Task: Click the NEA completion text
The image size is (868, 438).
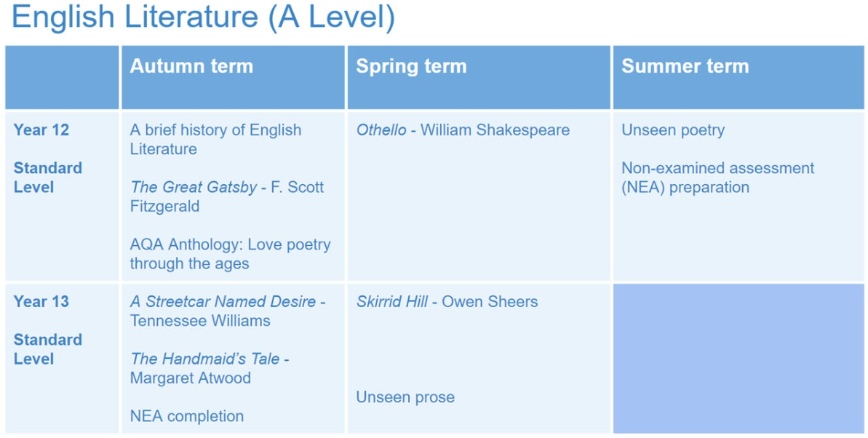Action: (x=186, y=416)
